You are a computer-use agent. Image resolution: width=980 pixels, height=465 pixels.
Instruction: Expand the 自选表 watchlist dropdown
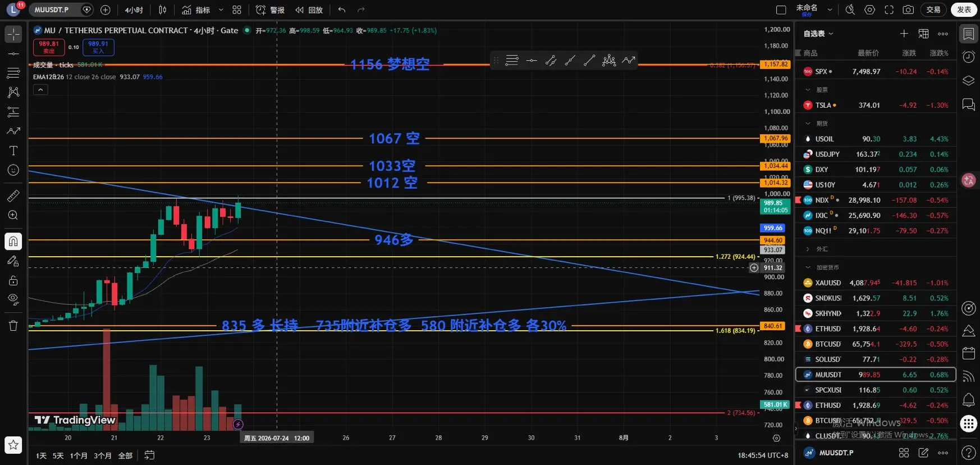(x=818, y=34)
